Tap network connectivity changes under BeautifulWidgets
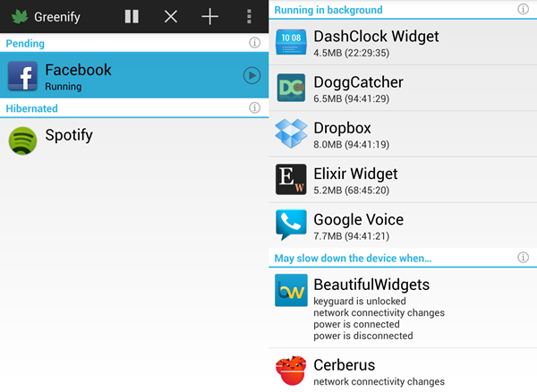The height and width of the screenshot is (392, 537). coord(379,313)
